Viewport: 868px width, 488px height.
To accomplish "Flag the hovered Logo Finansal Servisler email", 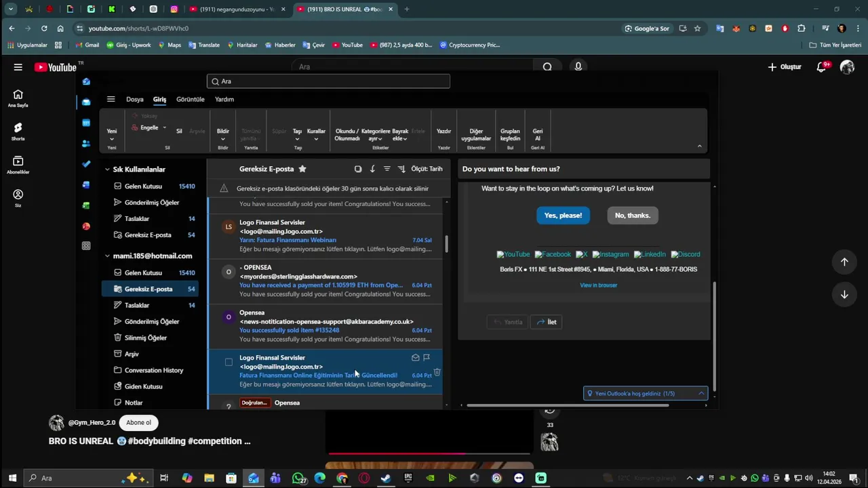I will click(x=427, y=357).
